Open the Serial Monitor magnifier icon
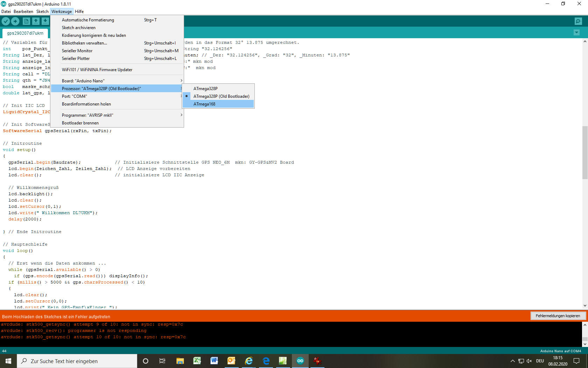The image size is (588, 368). pyautogui.click(x=578, y=21)
